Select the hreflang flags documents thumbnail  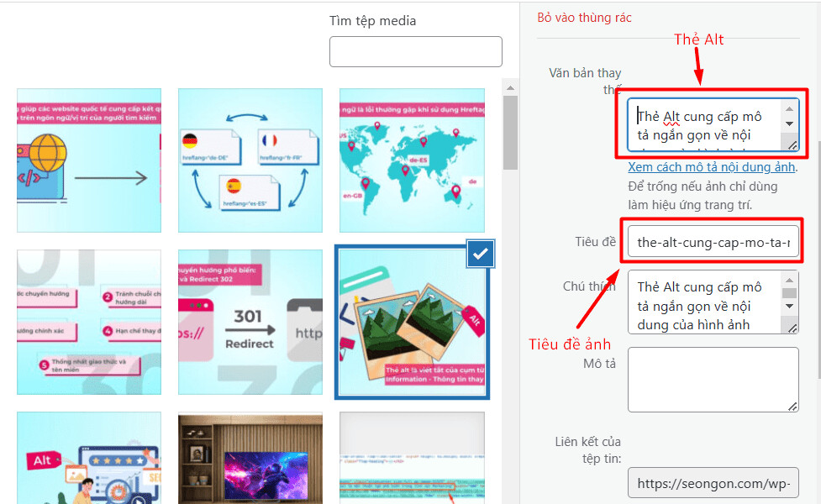coord(250,160)
